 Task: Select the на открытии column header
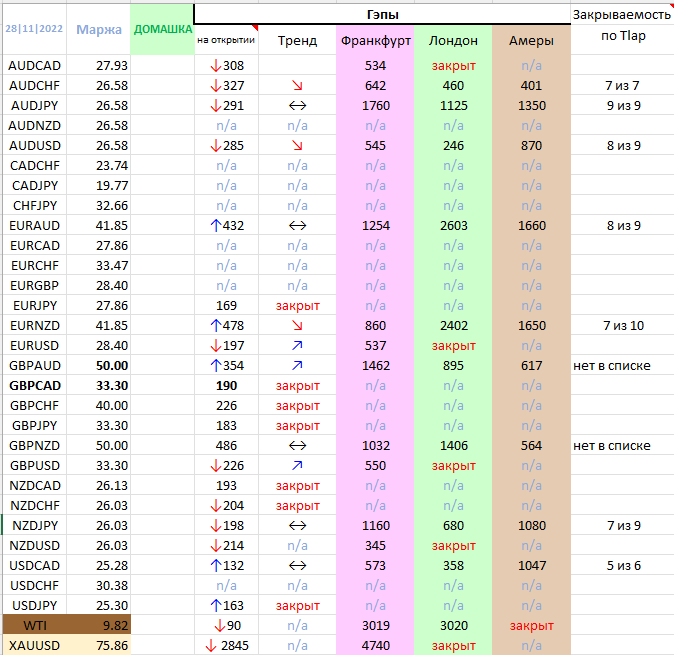click(226, 40)
